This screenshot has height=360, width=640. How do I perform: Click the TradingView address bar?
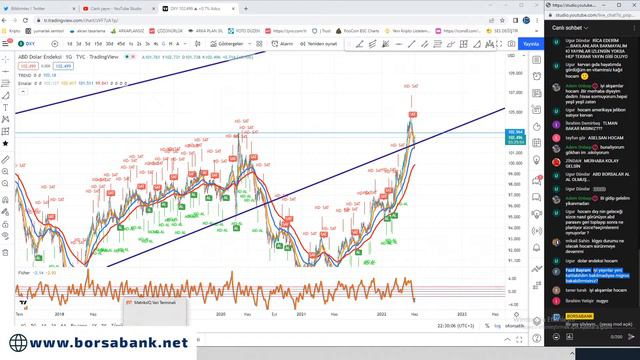click(261, 20)
